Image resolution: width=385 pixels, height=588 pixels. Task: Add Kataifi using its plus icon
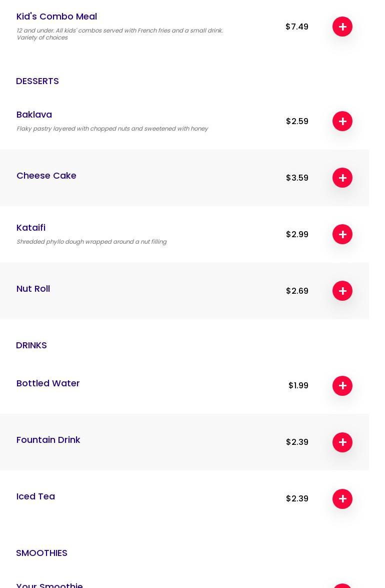click(x=342, y=234)
